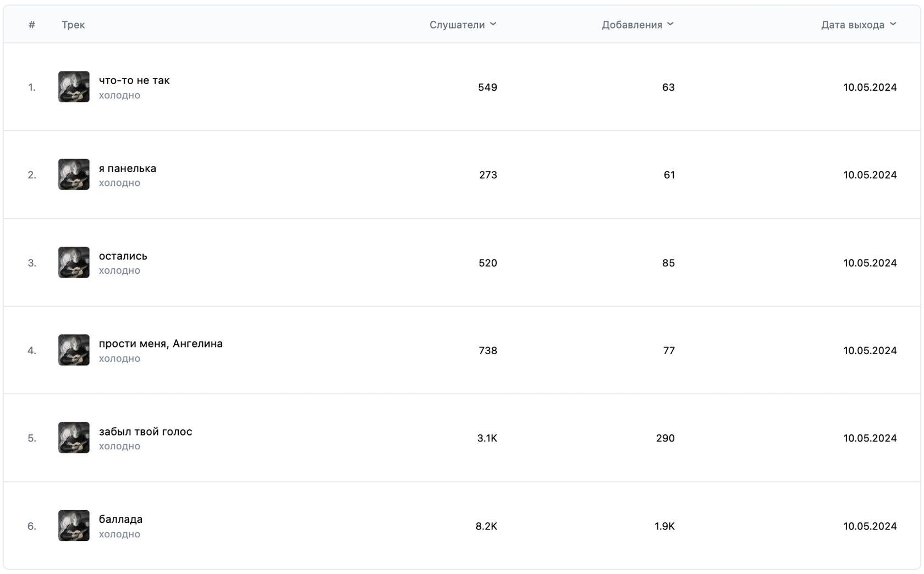Click the '#' column header
Image resolution: width=924 pixels, height=574 pixels.
pyautogui.click(x=32, y=25)
